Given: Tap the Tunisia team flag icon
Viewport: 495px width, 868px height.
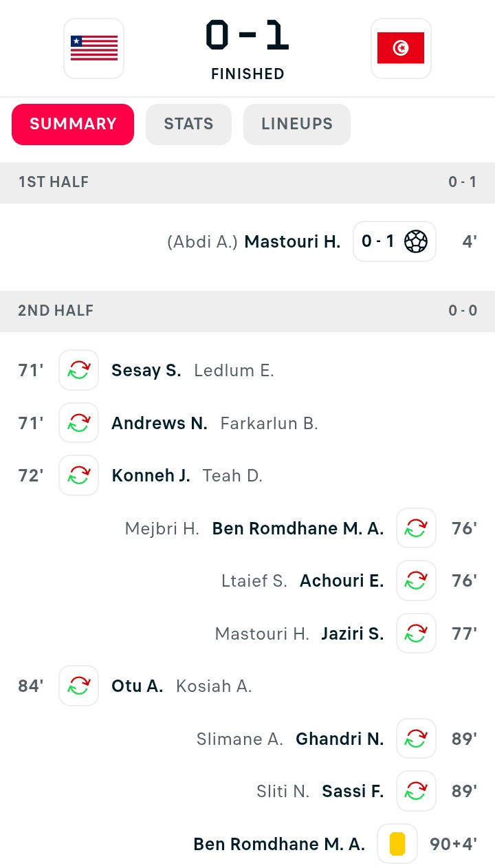Looking at the screenshot, I should click(x=401, y=48).
